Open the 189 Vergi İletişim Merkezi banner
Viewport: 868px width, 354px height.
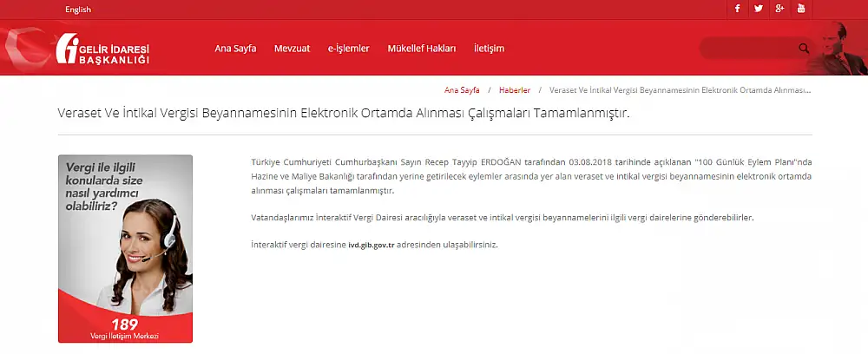pos(125,249)
